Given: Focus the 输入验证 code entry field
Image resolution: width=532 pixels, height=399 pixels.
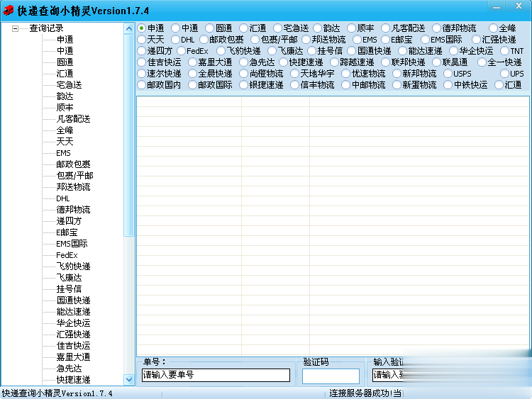Looking at the screenshot, I should pyautogui.click(x=389, y=375).
